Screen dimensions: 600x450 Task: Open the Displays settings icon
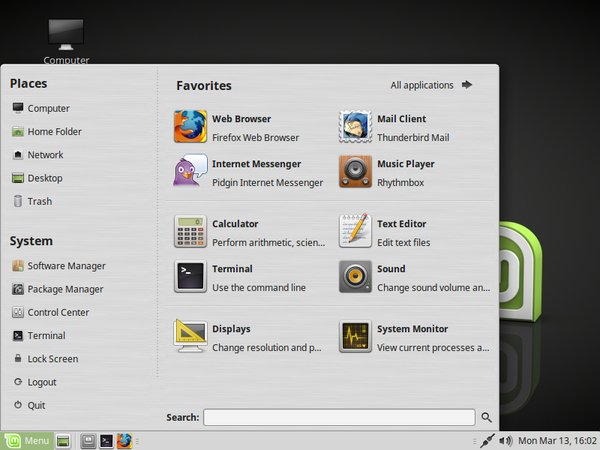coord(190,336)
